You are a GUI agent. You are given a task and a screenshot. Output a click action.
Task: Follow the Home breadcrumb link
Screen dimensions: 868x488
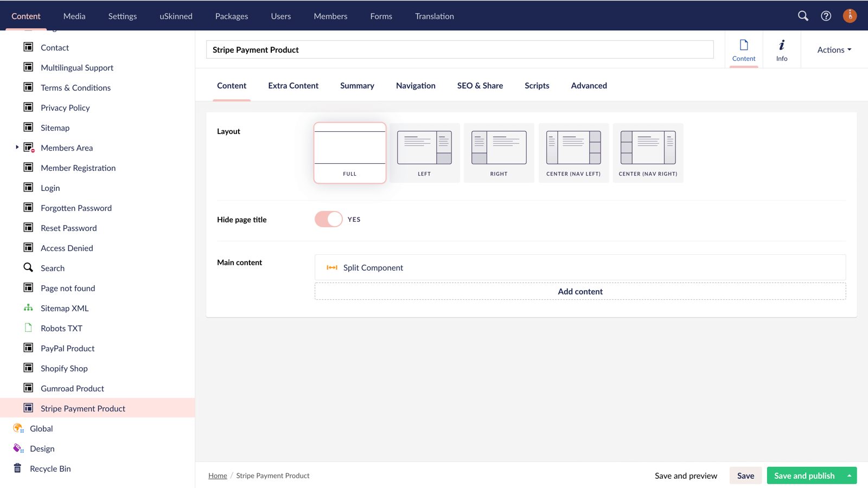[217, 476]
